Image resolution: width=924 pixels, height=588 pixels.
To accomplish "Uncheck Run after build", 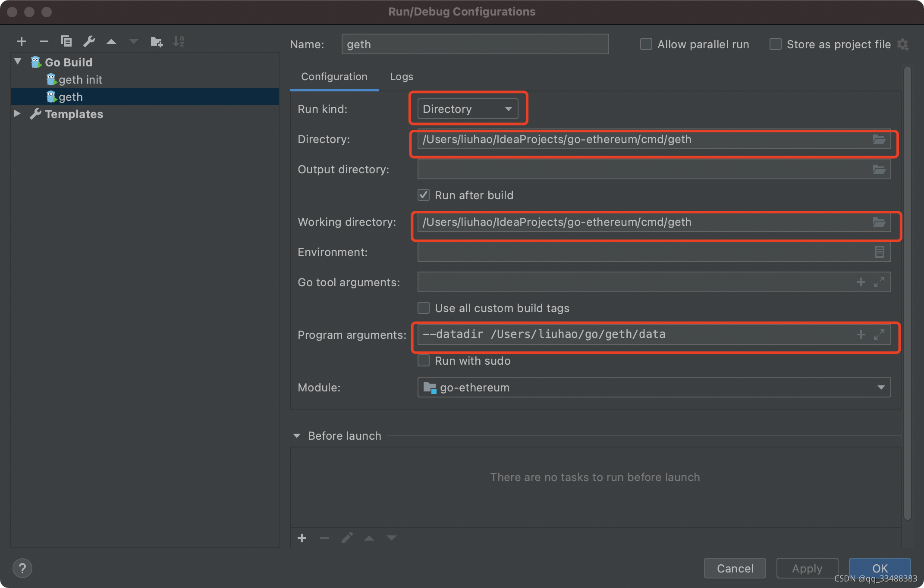I will tap(424, 195).
